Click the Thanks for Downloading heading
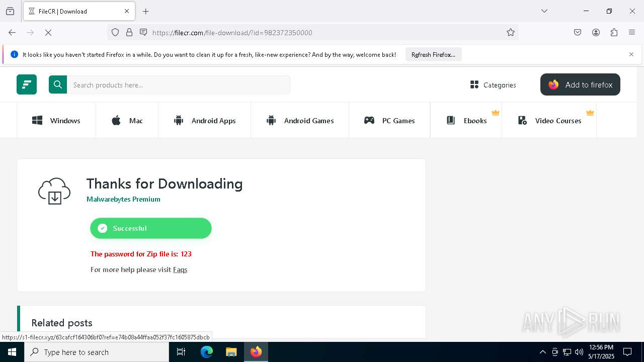 click(x=165, y=184)
